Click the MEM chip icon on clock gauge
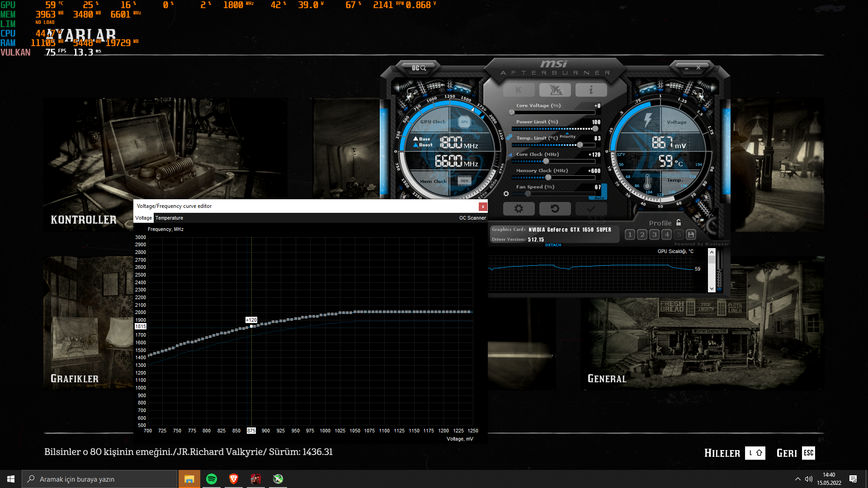This screenshot has width=868, height=488. (x=464, y=181)
